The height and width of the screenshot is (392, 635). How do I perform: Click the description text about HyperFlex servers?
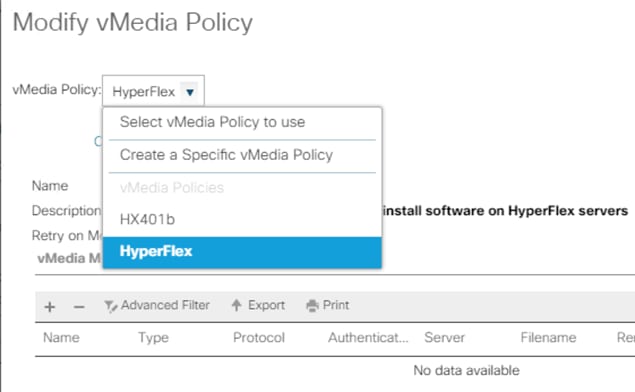505,211
